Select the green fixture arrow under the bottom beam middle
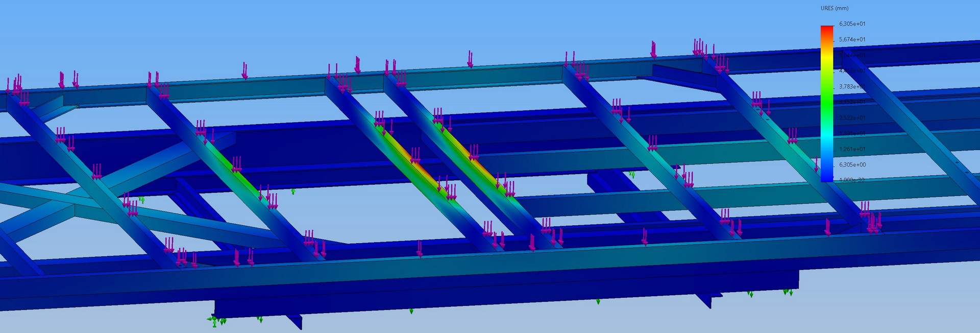 click(x=411, y=311)
